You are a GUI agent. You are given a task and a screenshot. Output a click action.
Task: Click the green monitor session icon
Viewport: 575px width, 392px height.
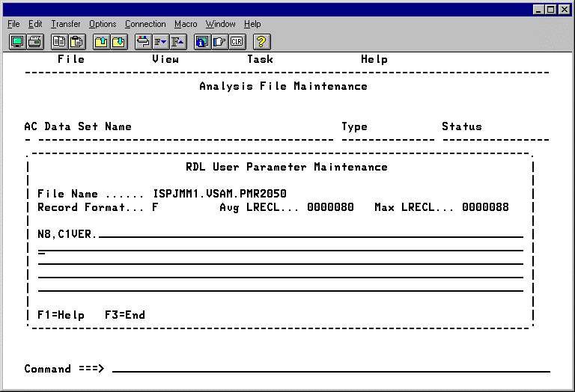16,42
